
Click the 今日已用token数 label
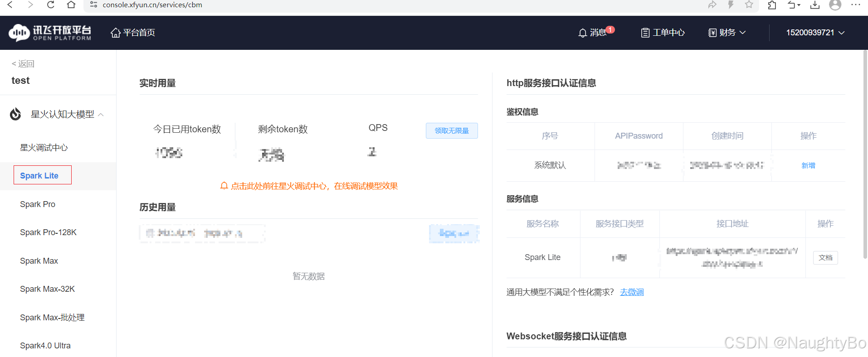coord(187,129)
